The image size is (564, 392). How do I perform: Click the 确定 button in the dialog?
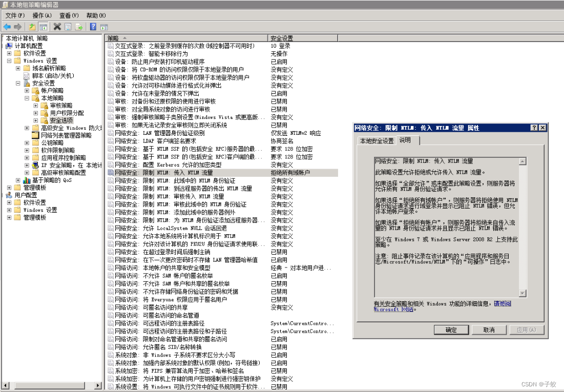click(x=451, y=330)
